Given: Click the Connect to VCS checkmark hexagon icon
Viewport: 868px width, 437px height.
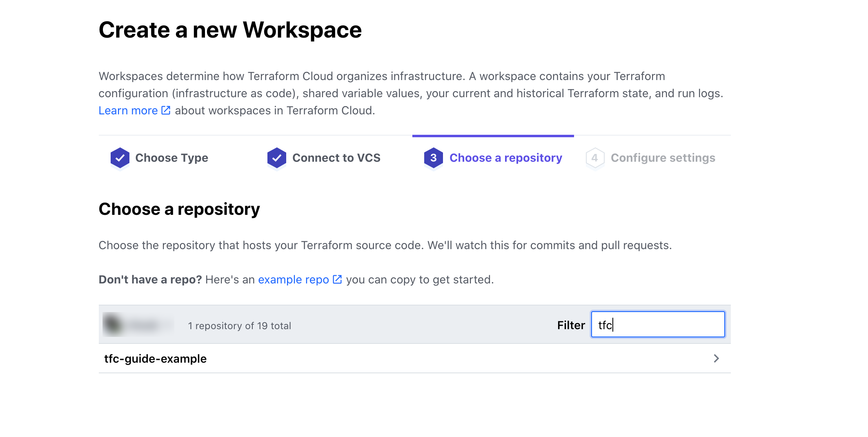Looking at the screenshot, I should point(277,158).
